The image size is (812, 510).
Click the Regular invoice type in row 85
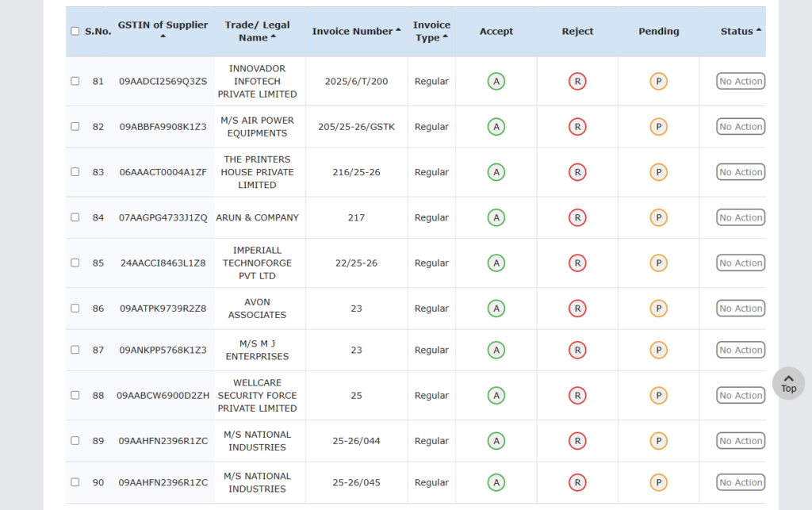[431, 263]
